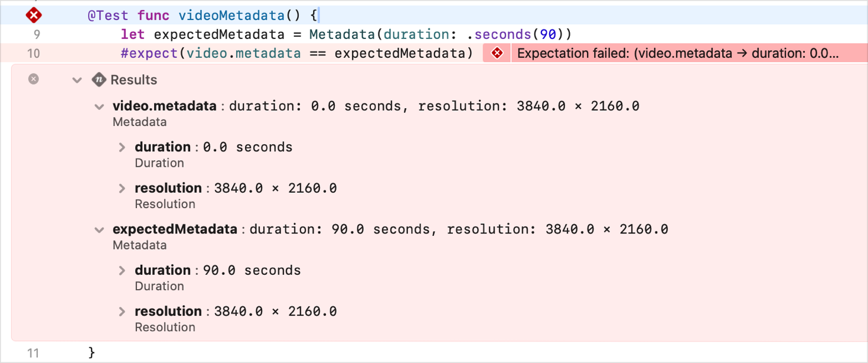868x363 pixels.
Task: Expand resolution under video.metadata
Action: click(x=122, y=189)
